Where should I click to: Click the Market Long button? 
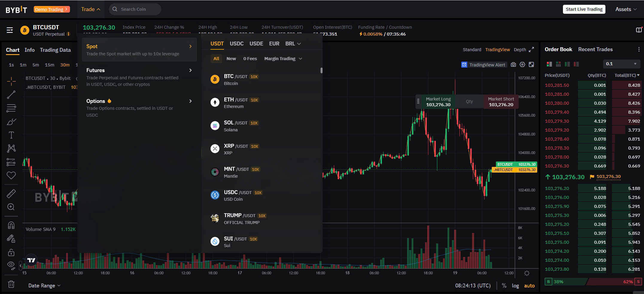438,102
